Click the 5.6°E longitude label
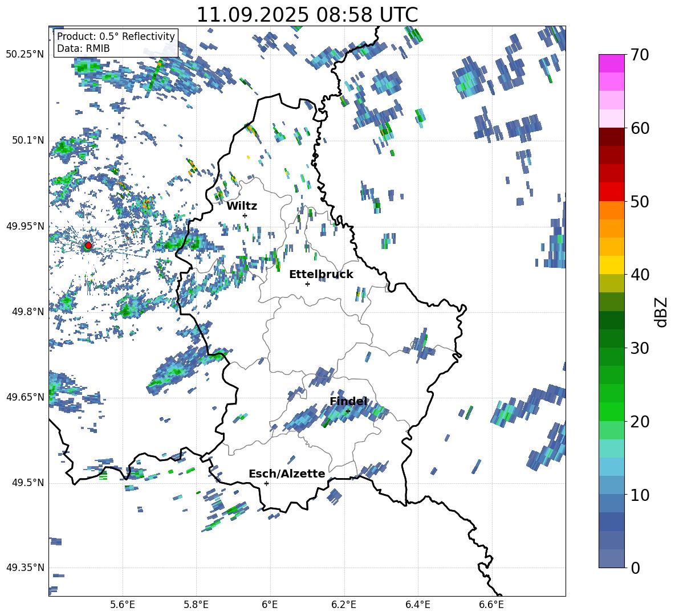This screenshot has width=675, height=616. coord(123,605)
